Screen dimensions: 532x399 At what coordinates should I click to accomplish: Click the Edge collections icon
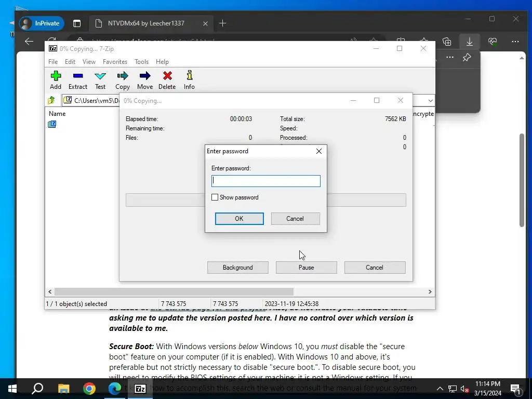447,42
